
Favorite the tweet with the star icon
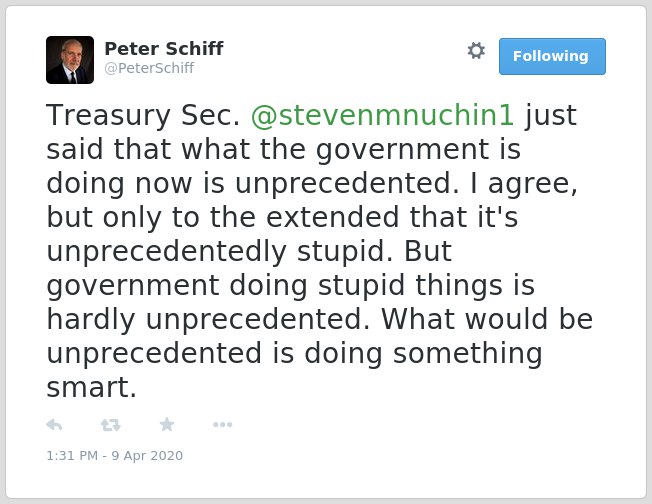click(x=167, y=424)
